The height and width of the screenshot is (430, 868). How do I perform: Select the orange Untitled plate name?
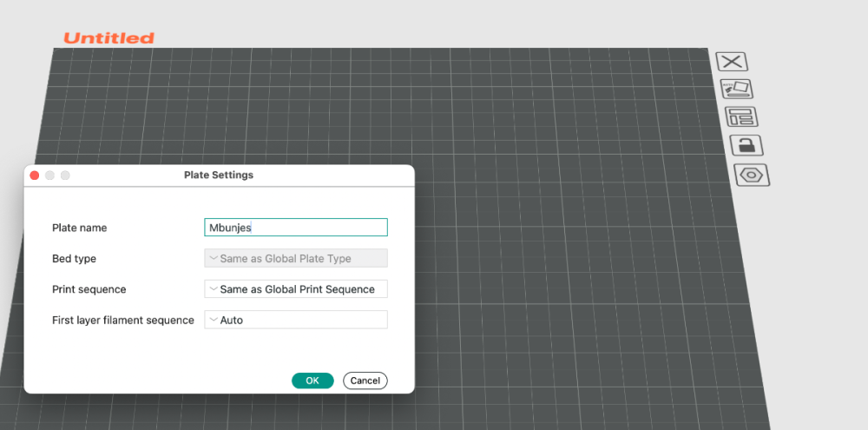pos(109,38)
